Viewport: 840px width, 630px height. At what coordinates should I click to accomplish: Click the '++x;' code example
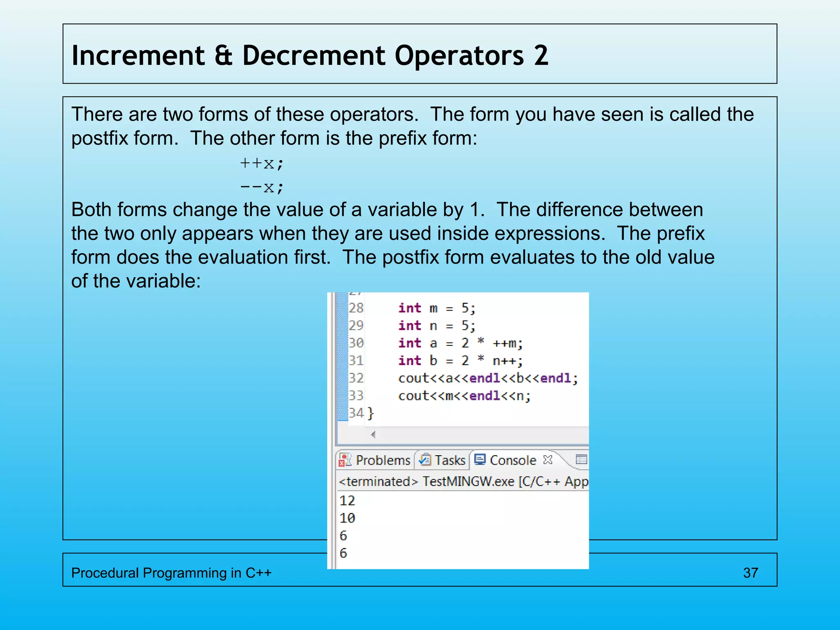click(x=262, y=164)
